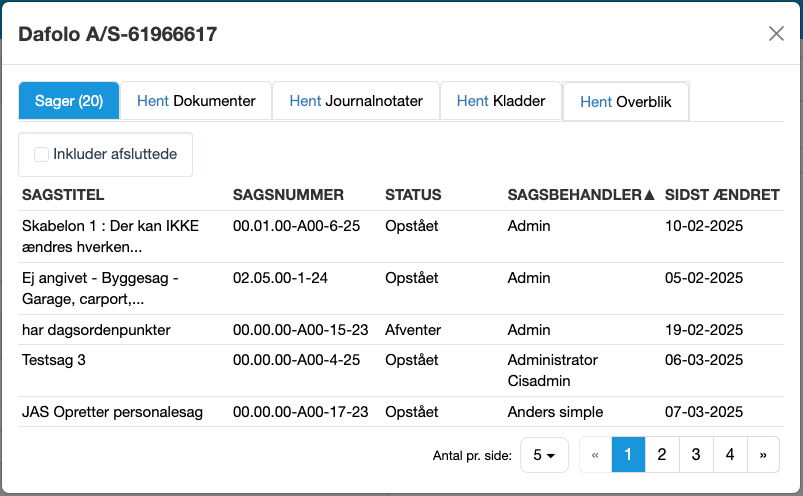Close the Dafolo A/S dialog
This screenshot has height=496, width=803.
(776, 34)
